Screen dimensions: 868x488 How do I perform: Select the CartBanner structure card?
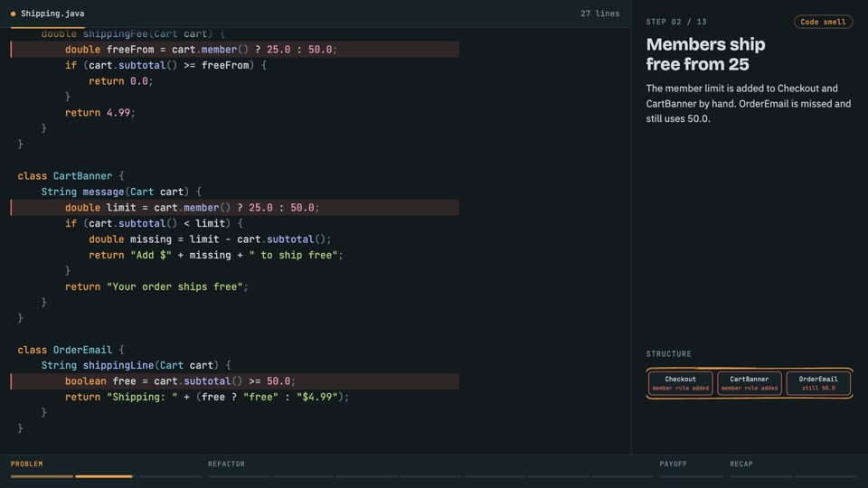749,383
